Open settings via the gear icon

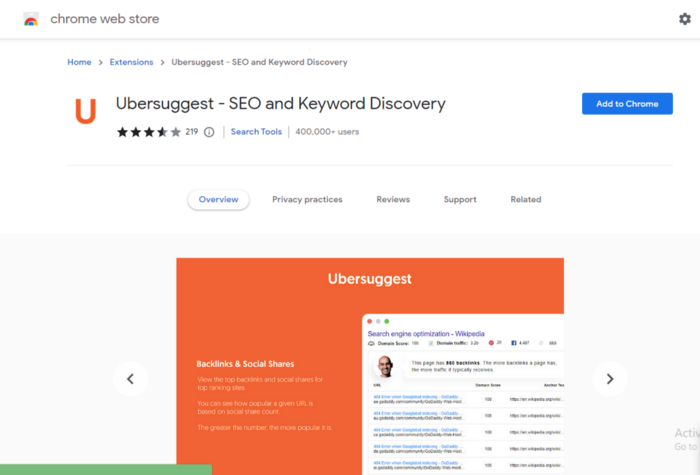pos(684,19)
